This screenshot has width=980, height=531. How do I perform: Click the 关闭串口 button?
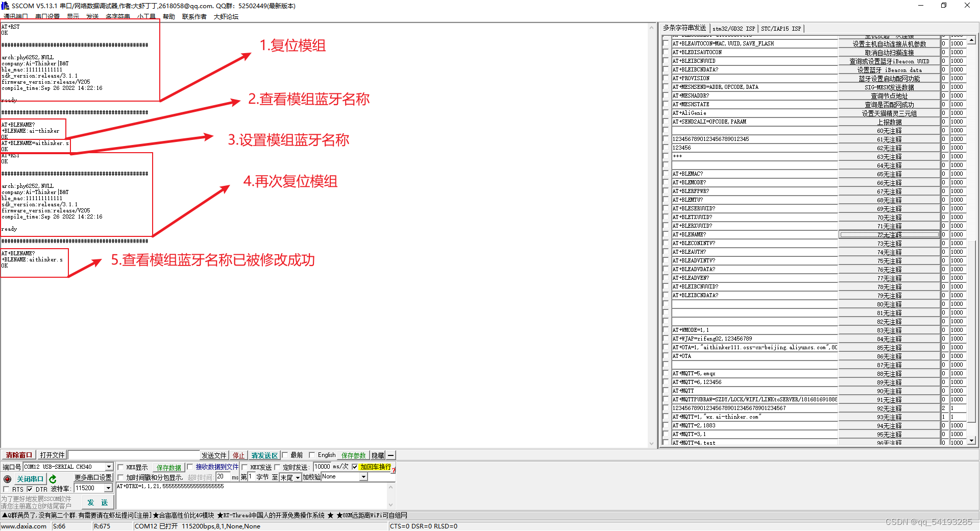pyautogui.click(x=30, y=479)
